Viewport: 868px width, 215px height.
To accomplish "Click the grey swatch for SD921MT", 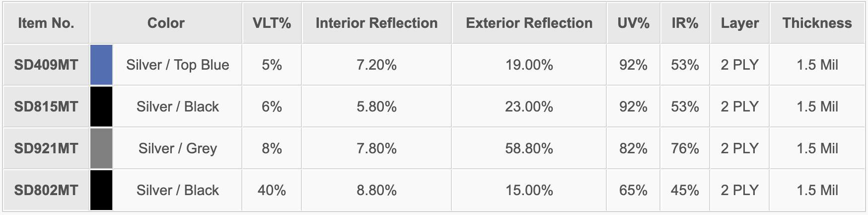I will tap(101, 148).
